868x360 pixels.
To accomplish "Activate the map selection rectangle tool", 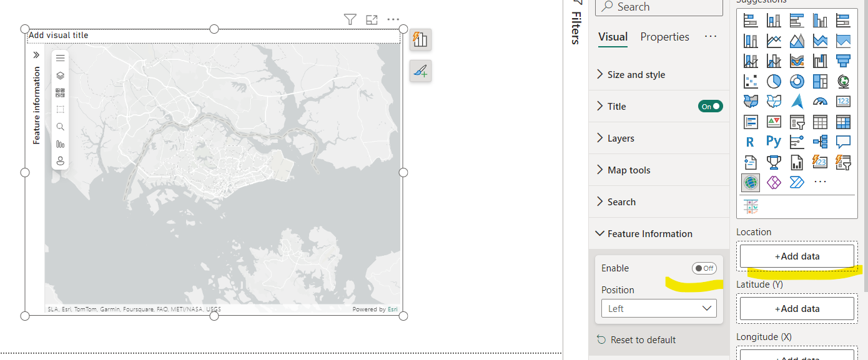I will point(60,109).
